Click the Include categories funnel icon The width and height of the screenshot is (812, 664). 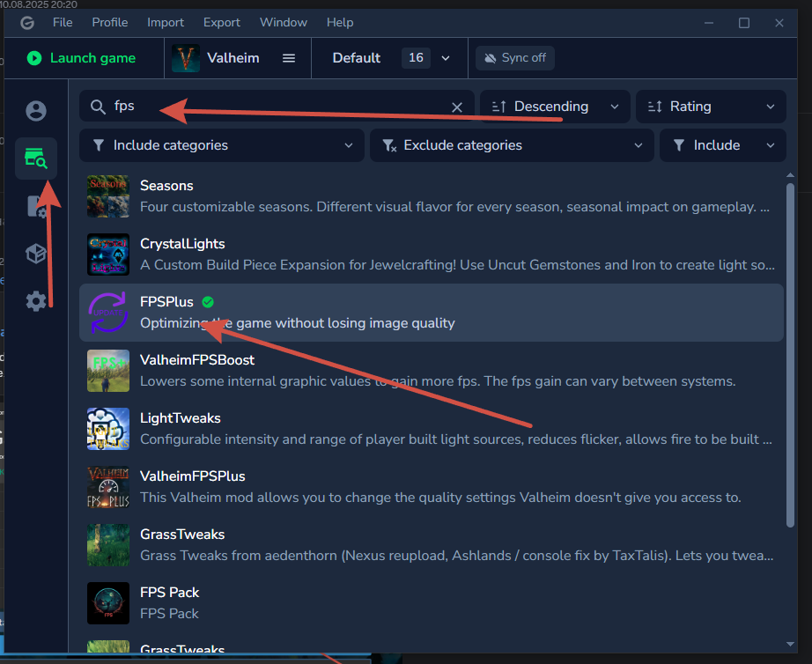click(99, 145)
